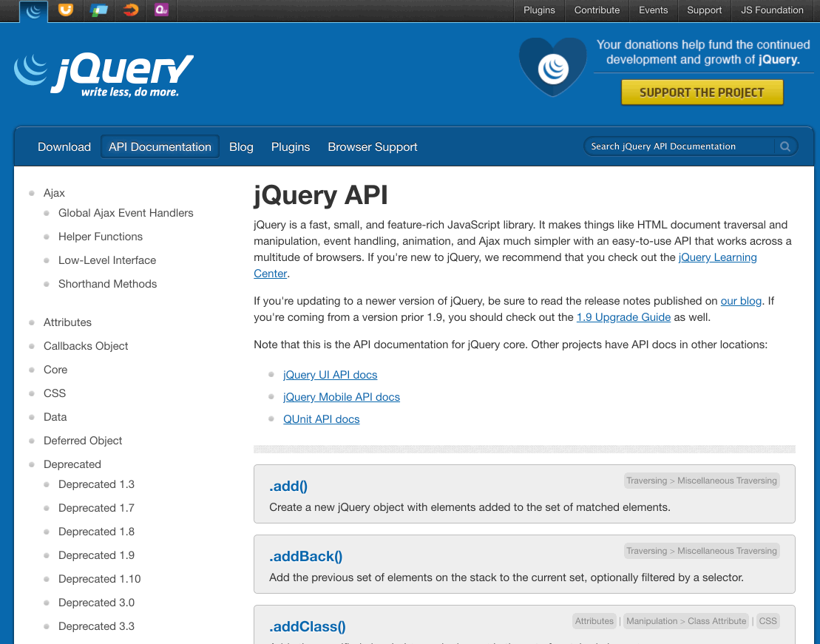Image resolution: width=820 pixels, height=644 pixels.
Task: Open the Core category
Action: [x=55, y=370]
